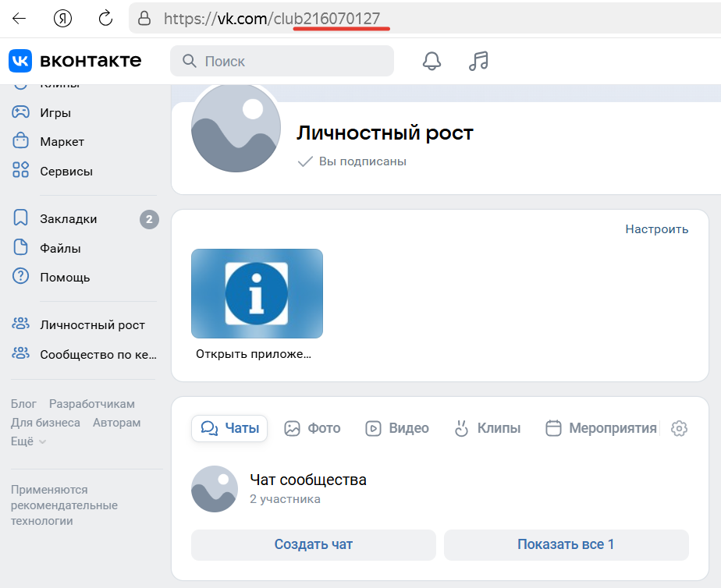
Task: Click the 2 участника text
Action: point(285,499)
